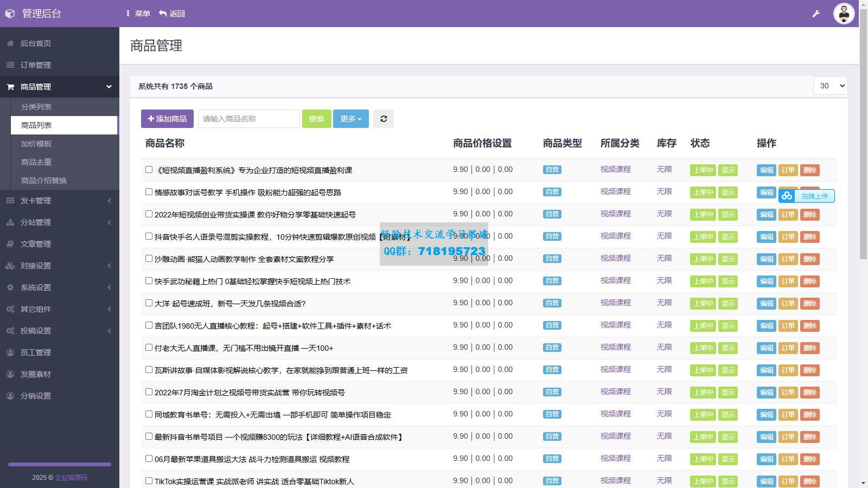This screenshot has height=488, width=868.
Task: Click the sitemap icon for 分站管理
Action: (x=10, y=222)
